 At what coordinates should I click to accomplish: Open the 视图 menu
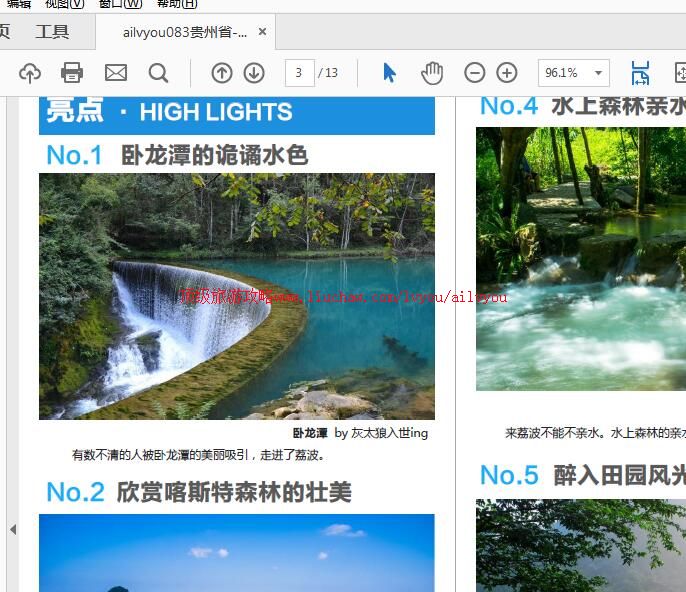pos(64,4)
